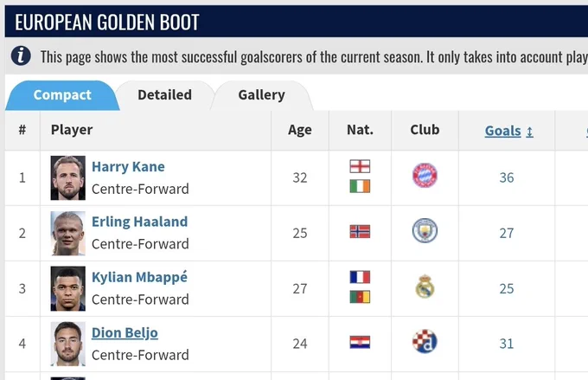Click the France flag for Mbappé
The width and height of the screenshot is (588, 380).
point(360,277)
